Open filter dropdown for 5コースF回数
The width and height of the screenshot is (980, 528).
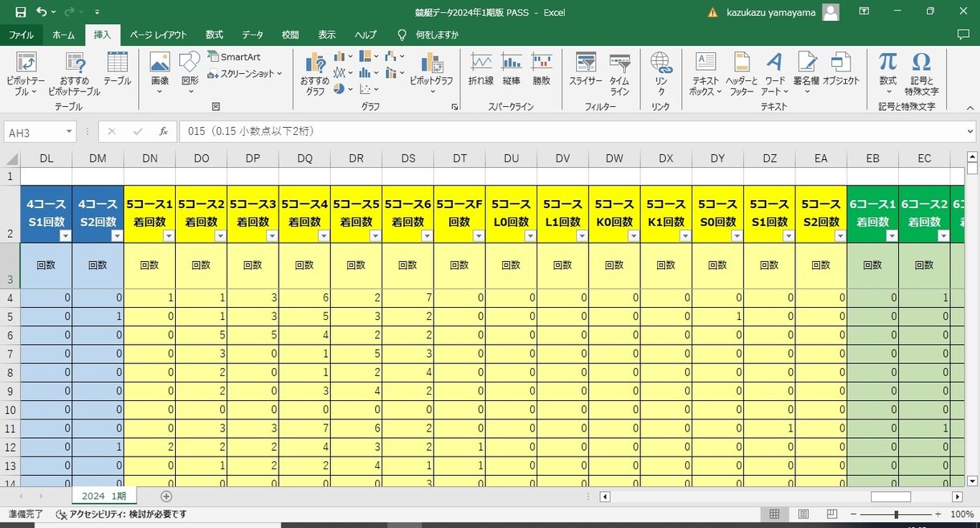coord(478,235)
